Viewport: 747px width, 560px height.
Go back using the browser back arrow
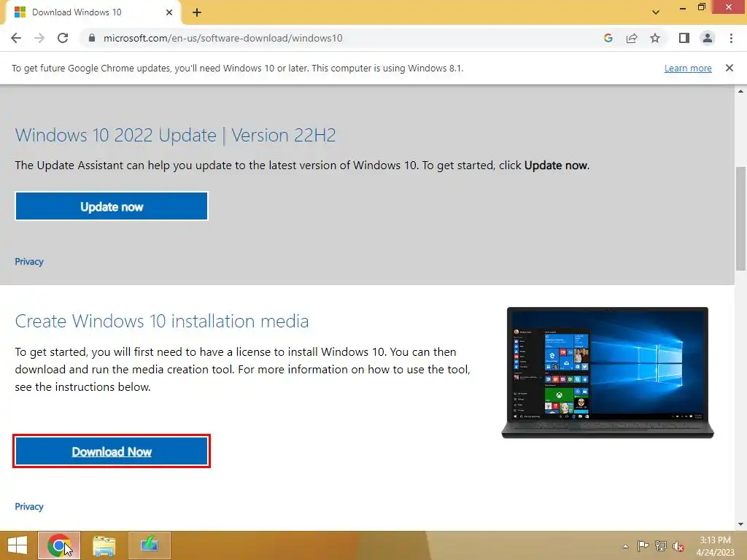click(16, 38)
